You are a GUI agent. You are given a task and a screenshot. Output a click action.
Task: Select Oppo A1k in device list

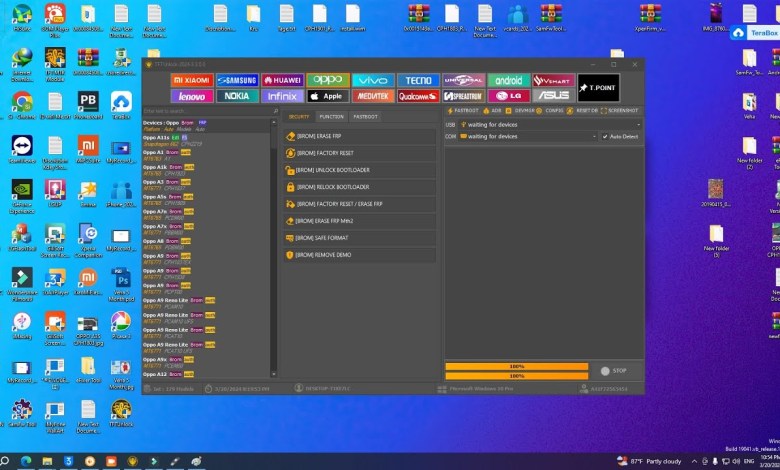click(x=206, y=170)
